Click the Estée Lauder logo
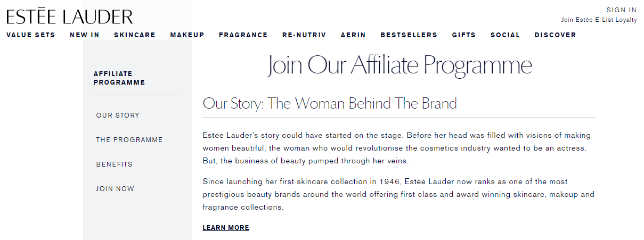Screen dimensions: 644x240 pos(70,16)
